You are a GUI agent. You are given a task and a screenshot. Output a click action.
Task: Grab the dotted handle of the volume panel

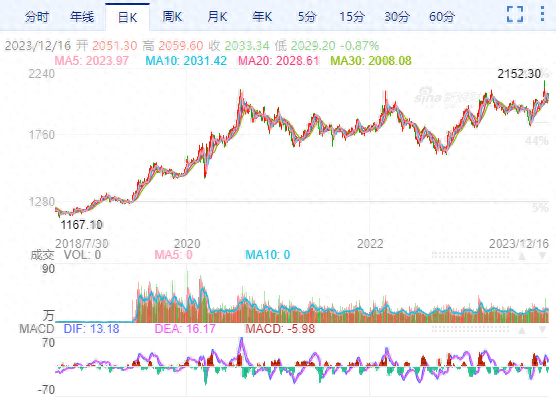tap(471, 255)
